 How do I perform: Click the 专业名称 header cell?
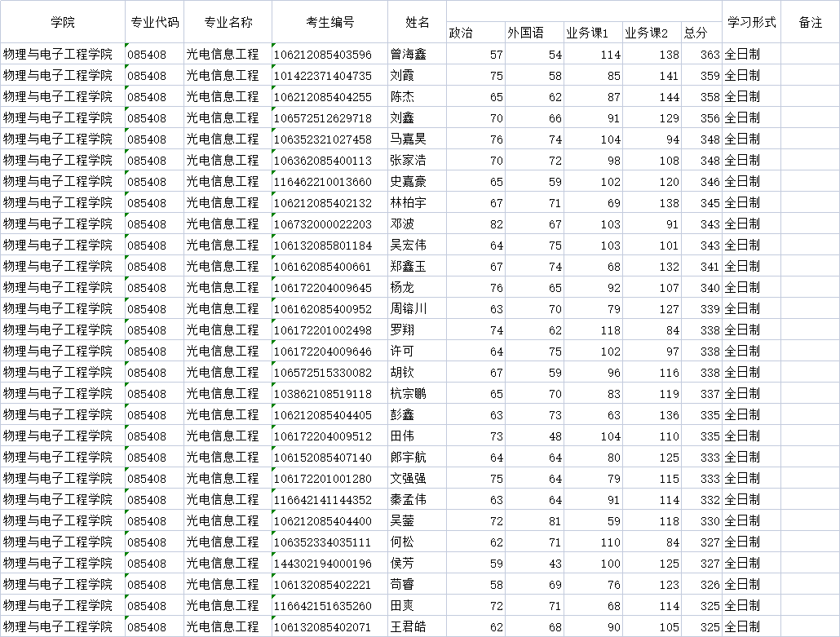click(x=228, y=22)
